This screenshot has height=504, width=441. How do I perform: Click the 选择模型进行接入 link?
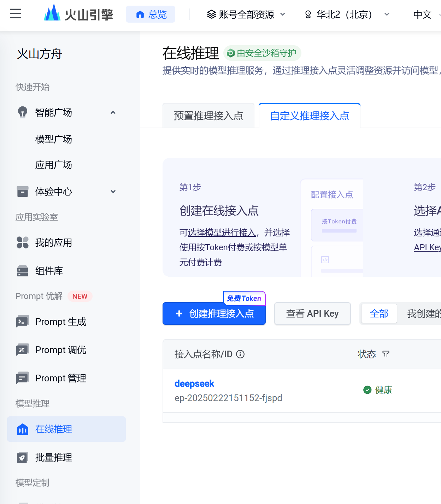pos(222,233)
